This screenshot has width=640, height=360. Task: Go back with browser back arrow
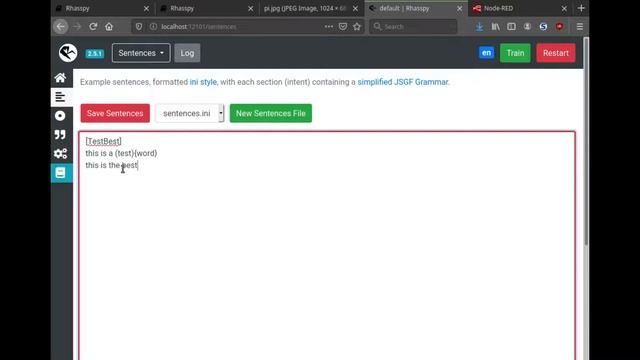61,27
